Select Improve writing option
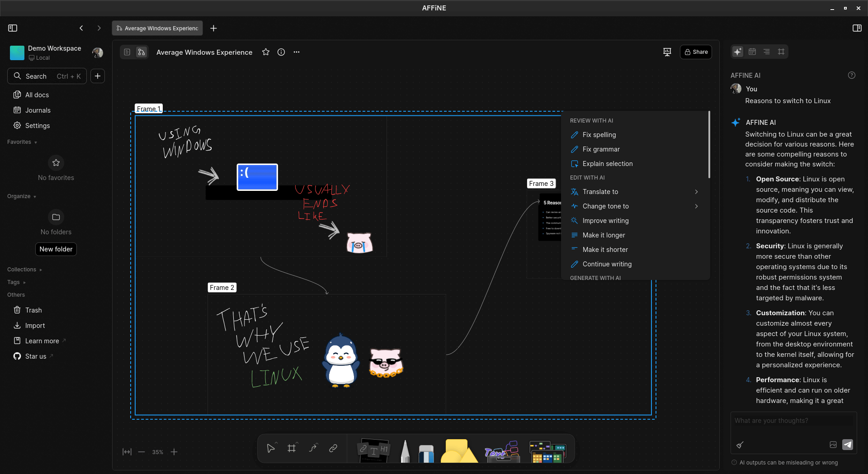Screen dimensions: 868x474 [x=605, y=221]
